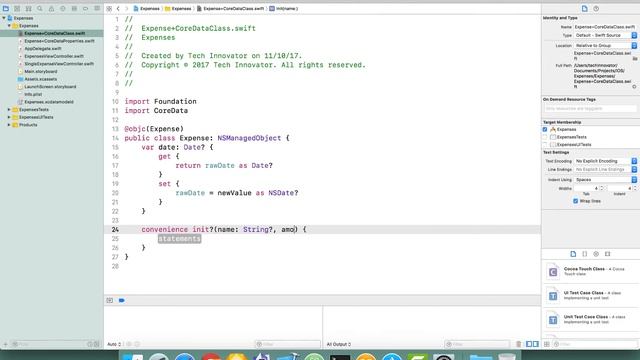Open the Indent Using dropdown
Screen dimensions: 640x360
(606, 180)
